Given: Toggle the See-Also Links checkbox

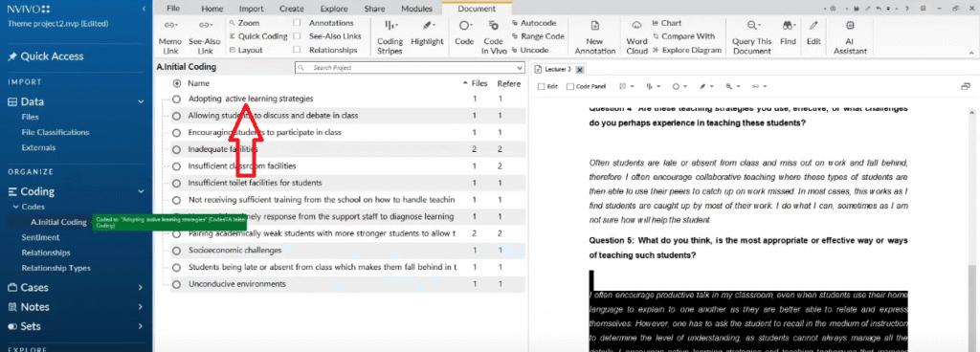Looking at the screenshot, I should pos(297,36).
